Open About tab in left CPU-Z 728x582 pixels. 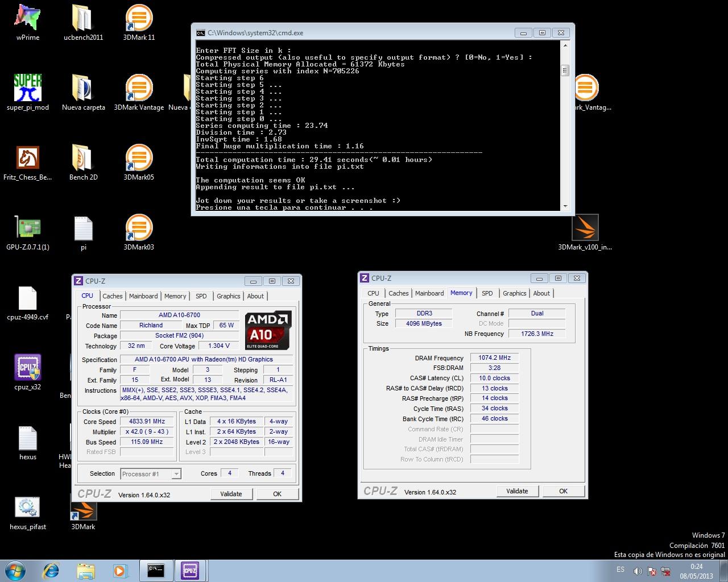[x=255, y=296]
